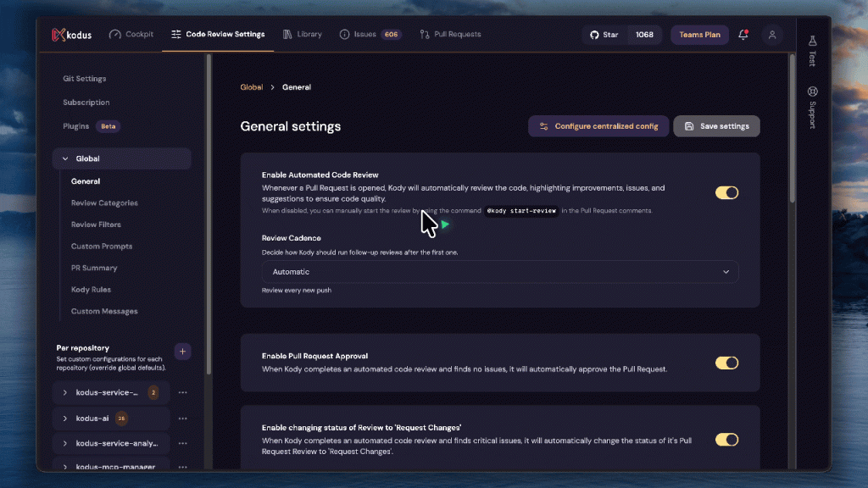Open the notifications bell icon
Screen dimensions: 868x488
743,35
